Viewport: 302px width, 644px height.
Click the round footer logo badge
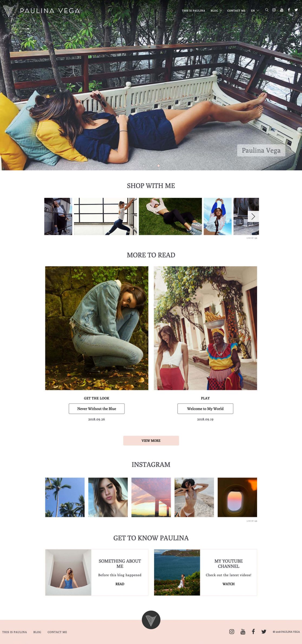tap(151, 620)
